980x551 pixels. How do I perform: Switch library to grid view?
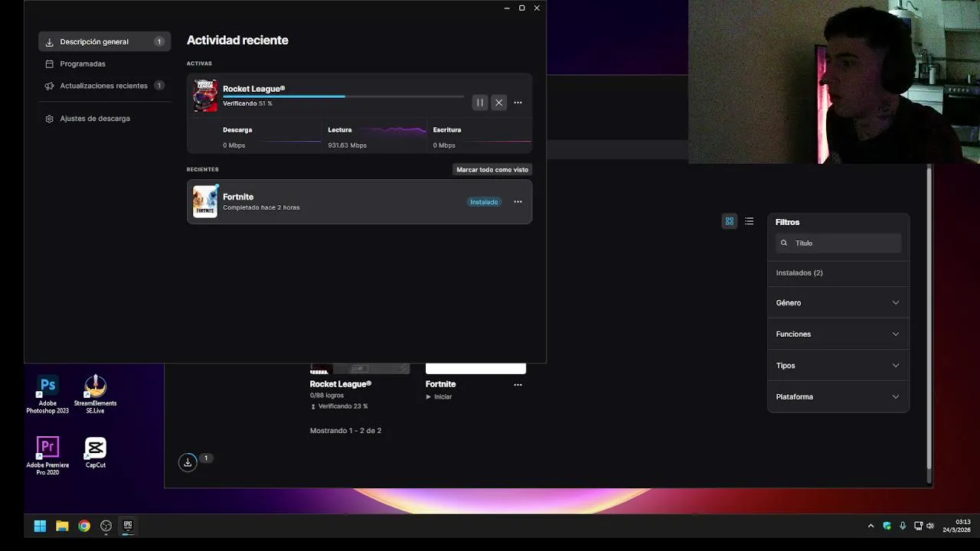(730, 221)
